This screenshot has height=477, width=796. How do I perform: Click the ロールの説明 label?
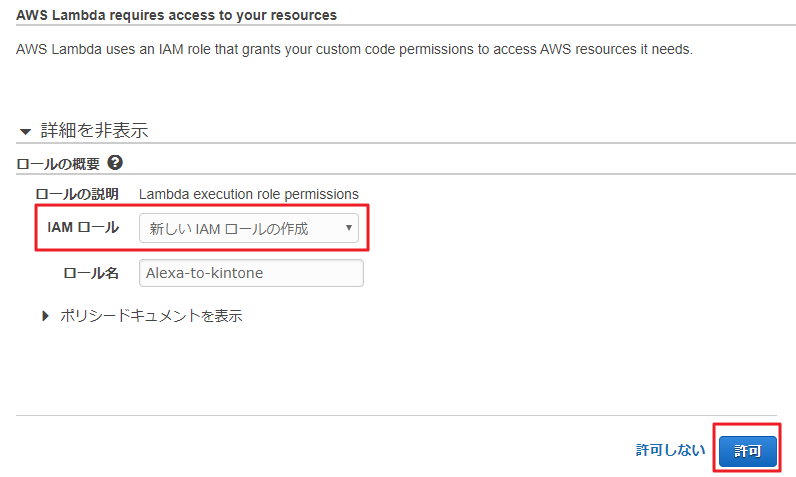77,194
